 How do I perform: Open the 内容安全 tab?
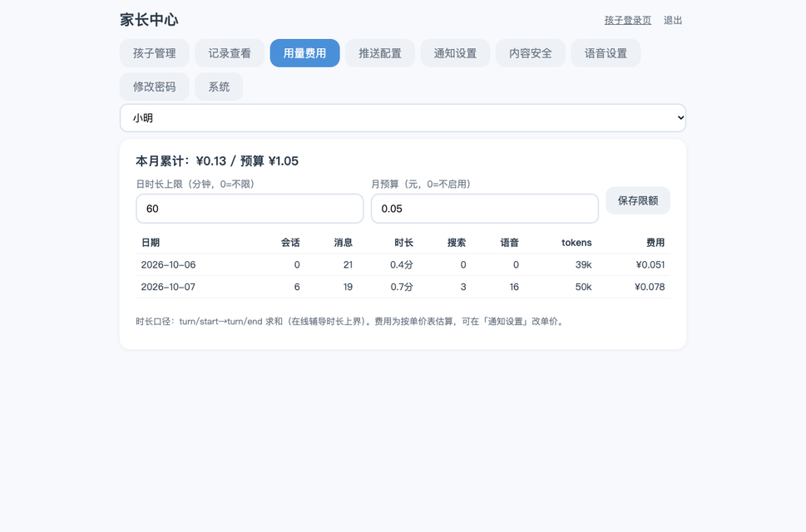[531, 53]
